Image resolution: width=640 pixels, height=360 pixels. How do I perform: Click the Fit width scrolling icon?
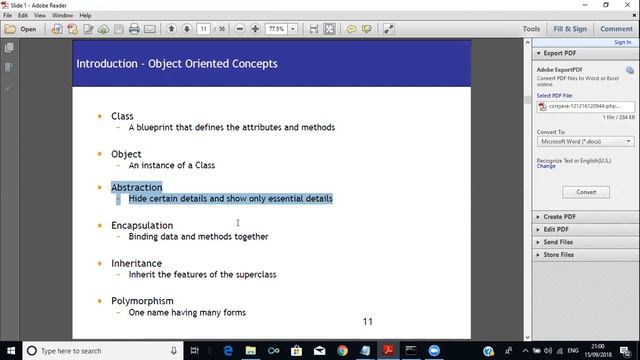click(x=313, y=29)
